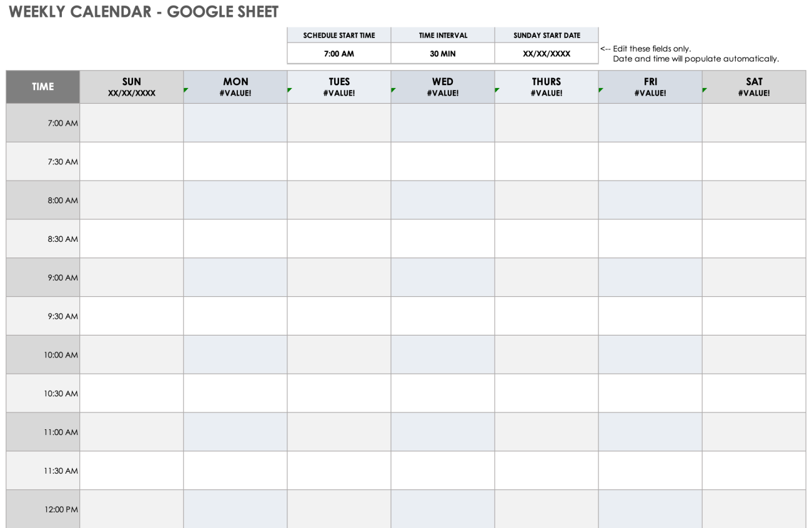Click the 12:00 PM time label cell
The height and width of the screenshot is (528, 812).
[43, 509]
